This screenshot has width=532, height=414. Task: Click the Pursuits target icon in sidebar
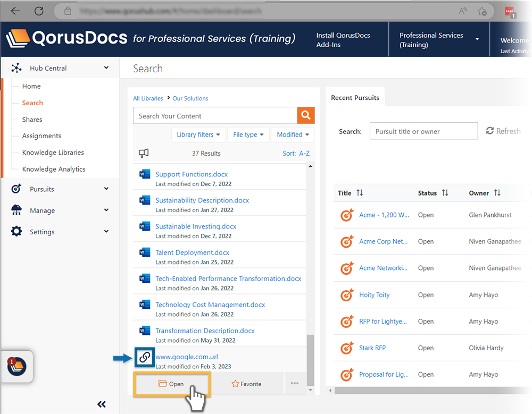(x=16, y=189)
